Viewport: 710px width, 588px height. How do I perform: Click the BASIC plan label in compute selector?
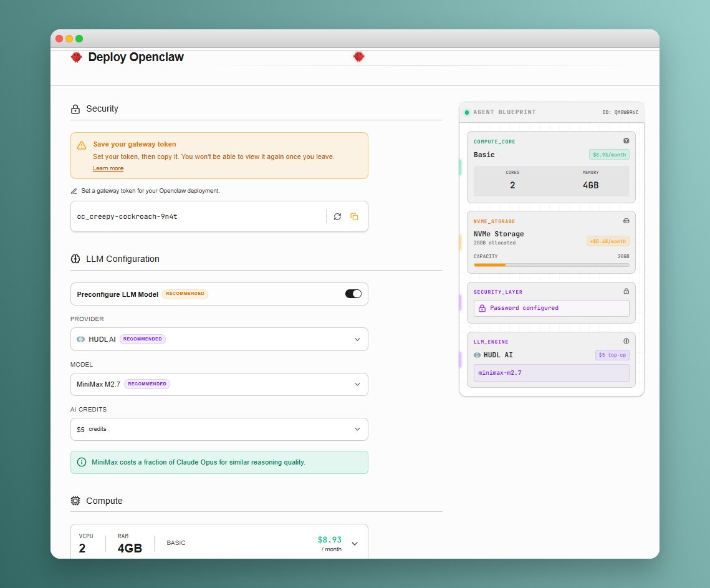(x=176, y=542)
